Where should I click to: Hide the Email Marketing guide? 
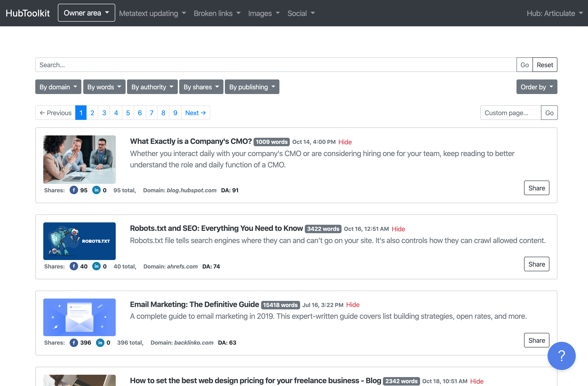point(353,305)
